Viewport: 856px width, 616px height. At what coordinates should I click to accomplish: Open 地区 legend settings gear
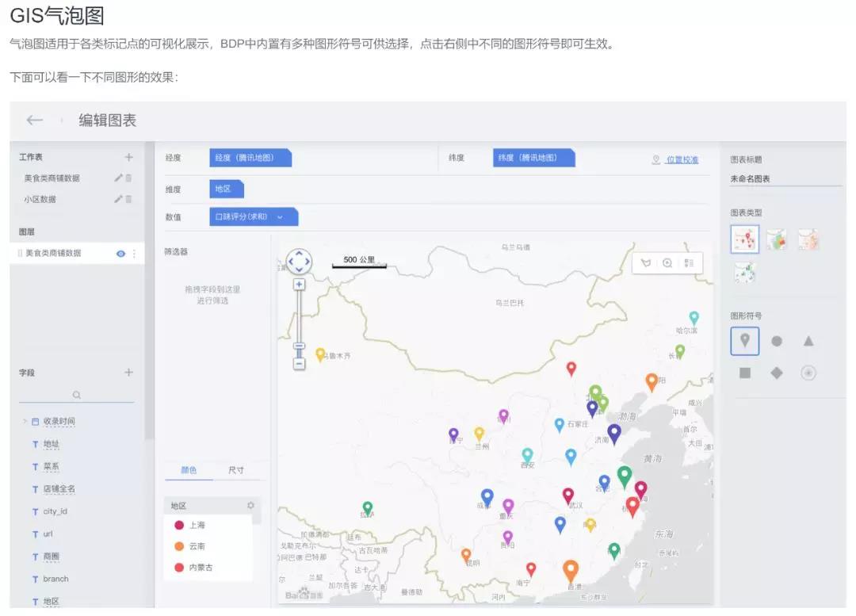250,506
